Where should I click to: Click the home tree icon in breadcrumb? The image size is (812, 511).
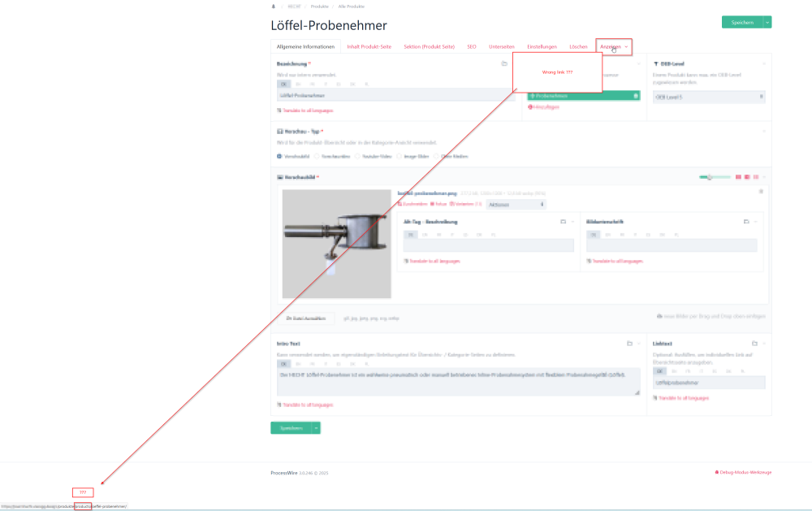click(273, 5)
